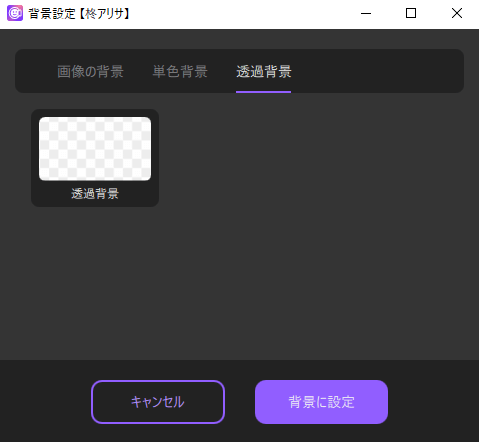Close the 背景設定 dialog with X
This screenshot has width=479, height=442.
[x=457, y=13]
